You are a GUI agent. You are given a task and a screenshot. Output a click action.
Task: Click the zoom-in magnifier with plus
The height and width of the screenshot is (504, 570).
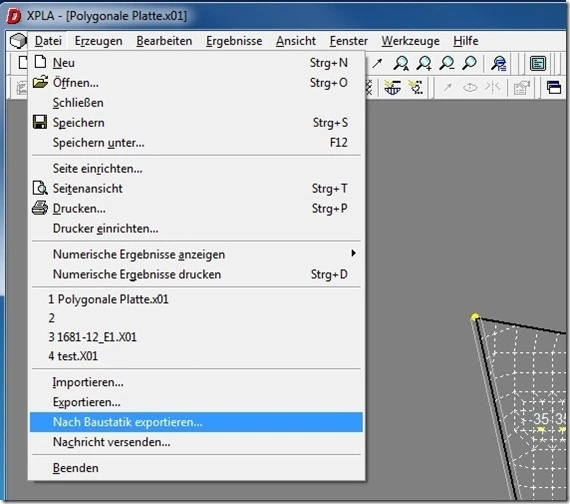[424, 63]
